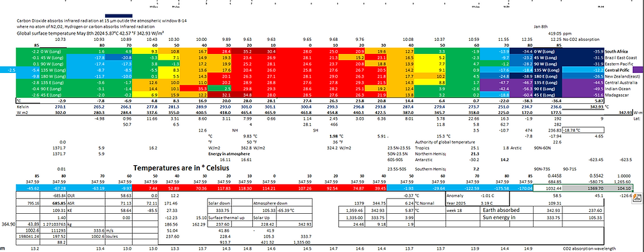Select the 'Global surface temperature May 8th 2024' line
Screen dimensions: 644x252
(x=91, y=34)
